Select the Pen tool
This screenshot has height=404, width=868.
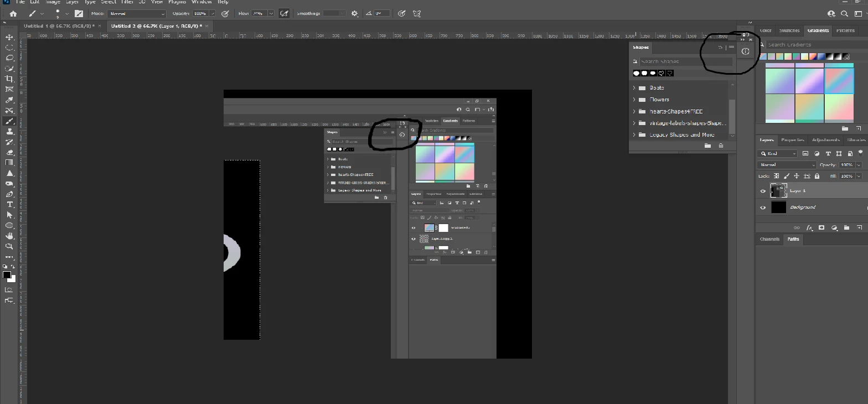click(9, 194)
